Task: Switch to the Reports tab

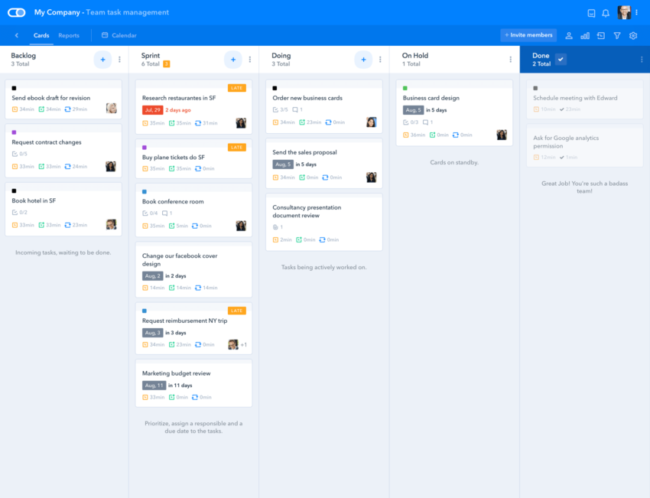Action: click(x=69, y=36)
